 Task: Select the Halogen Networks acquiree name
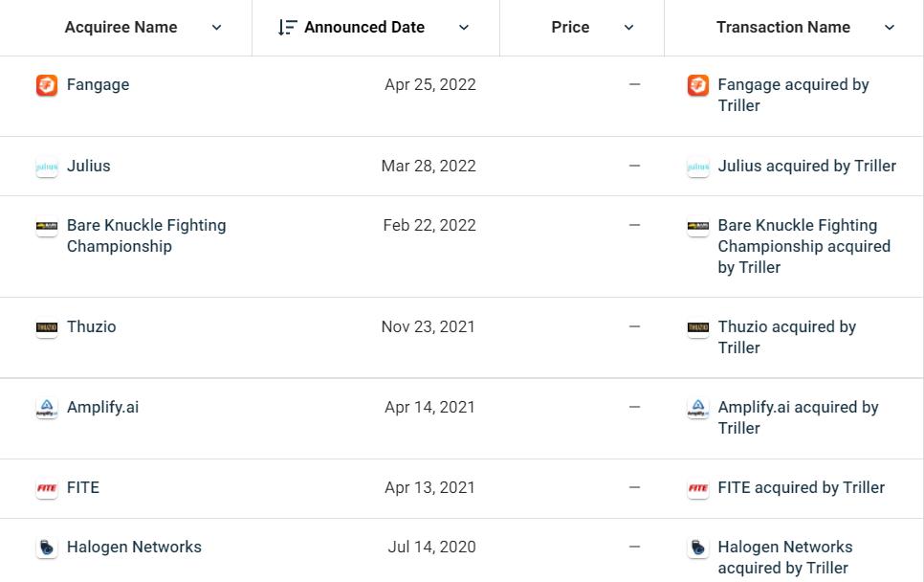coord(134,547)
